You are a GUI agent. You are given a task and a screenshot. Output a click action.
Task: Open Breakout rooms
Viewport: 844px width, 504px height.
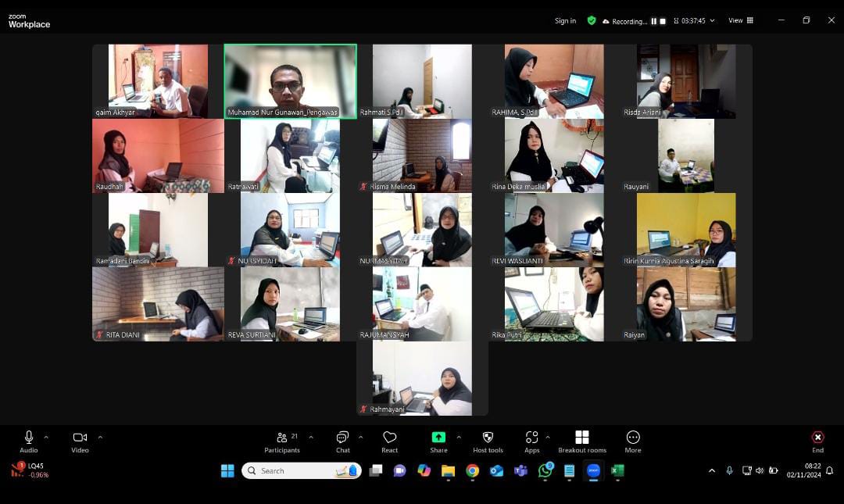tap(581, 441)
